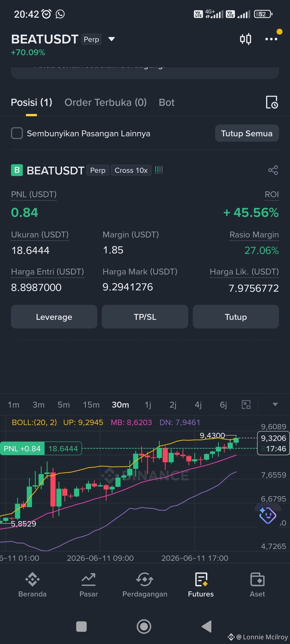Open the Aset wallet tab
Screen dimensions: 290x644
[x=257, y=585]
